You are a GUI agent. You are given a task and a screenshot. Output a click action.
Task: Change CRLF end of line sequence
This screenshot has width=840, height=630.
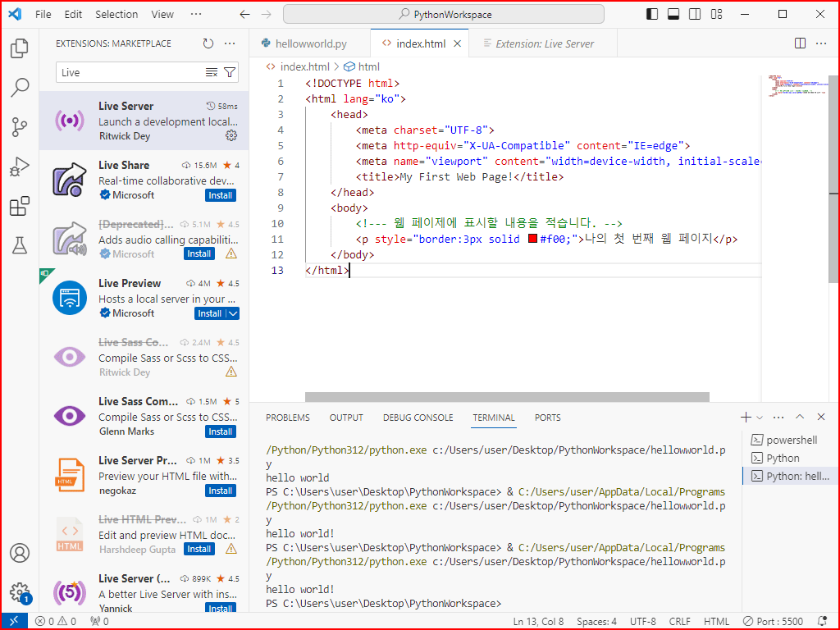(x=680, y=621)
